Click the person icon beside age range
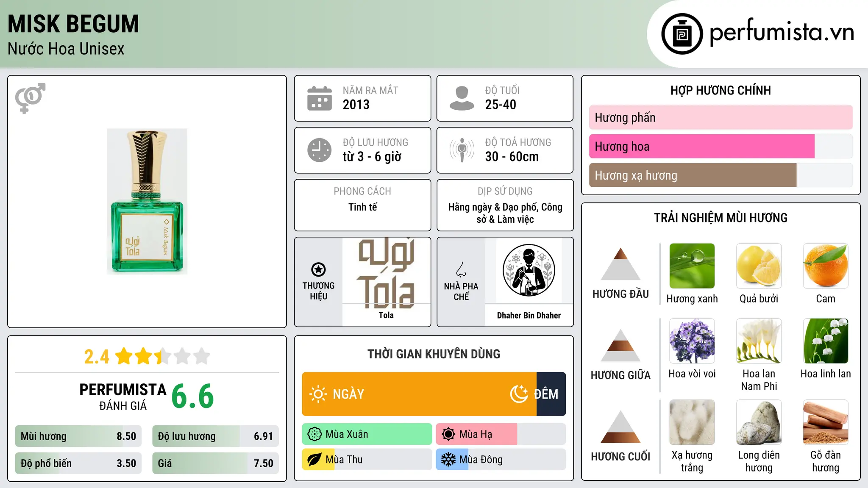Image resolution: width=868 pixels, height=488 pixels. [462, 98]
